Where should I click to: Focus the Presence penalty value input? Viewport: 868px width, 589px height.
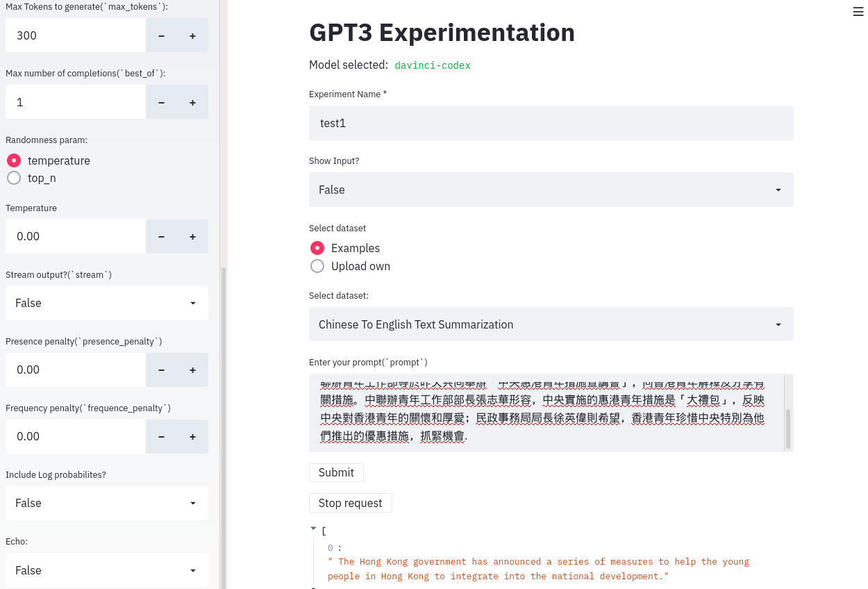(x=76, y=370)
